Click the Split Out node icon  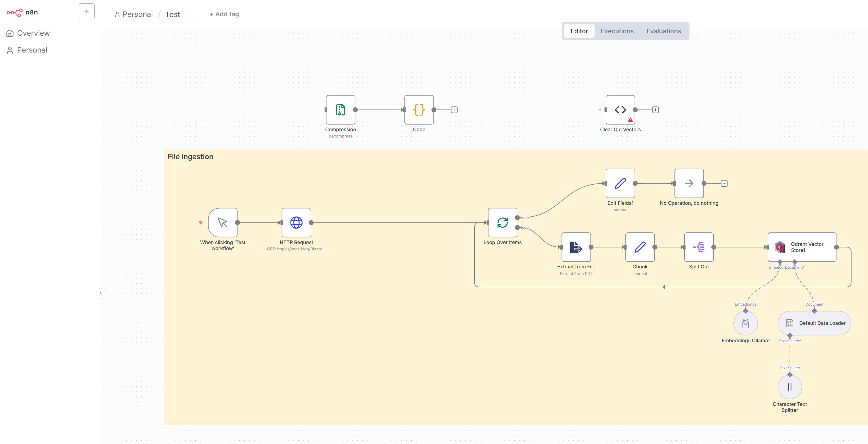click(x=699, y=247)
